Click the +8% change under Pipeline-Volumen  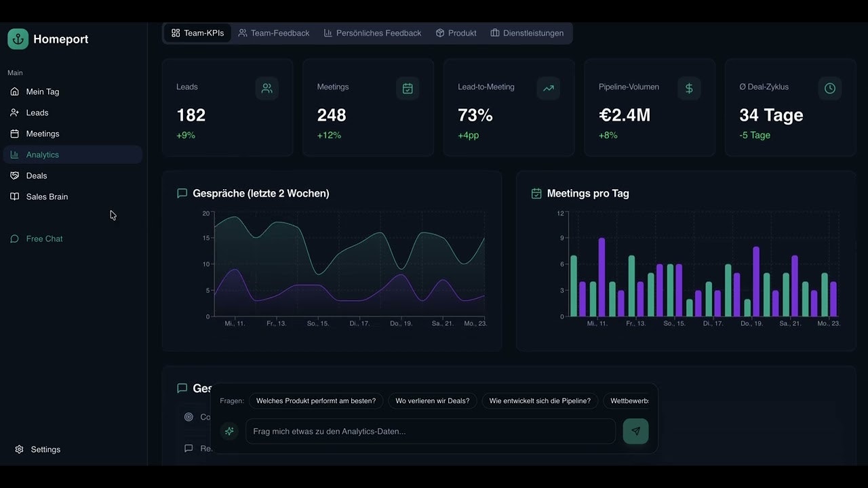click(608, 135)
